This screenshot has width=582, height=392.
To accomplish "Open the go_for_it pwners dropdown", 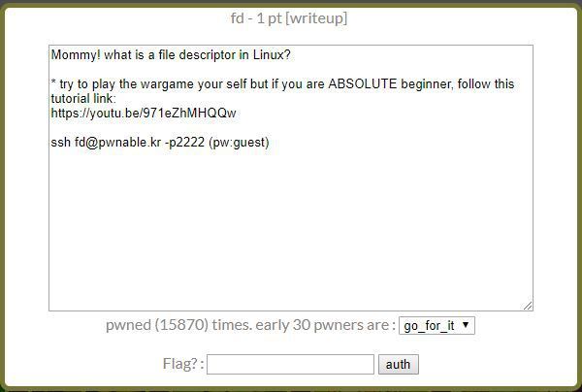I will click(436, 326).
